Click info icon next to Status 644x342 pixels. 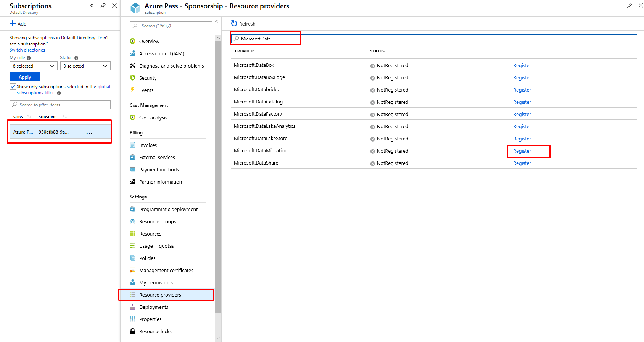[76, 58]
